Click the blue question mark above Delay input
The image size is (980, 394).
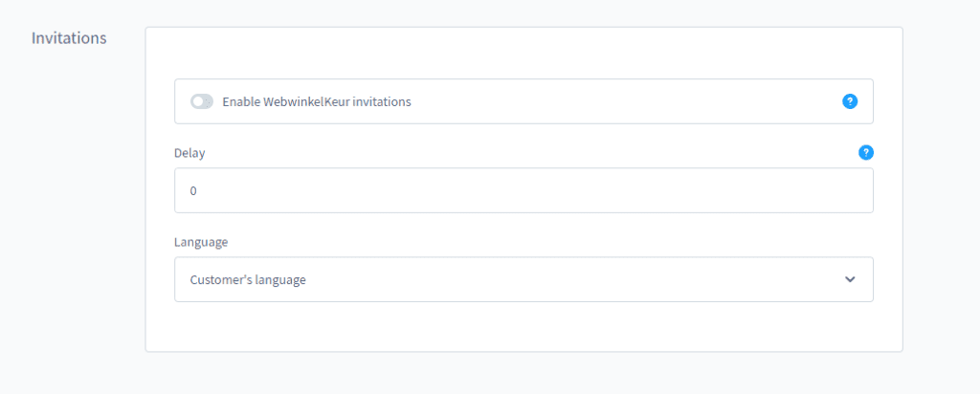click(866, 152)
